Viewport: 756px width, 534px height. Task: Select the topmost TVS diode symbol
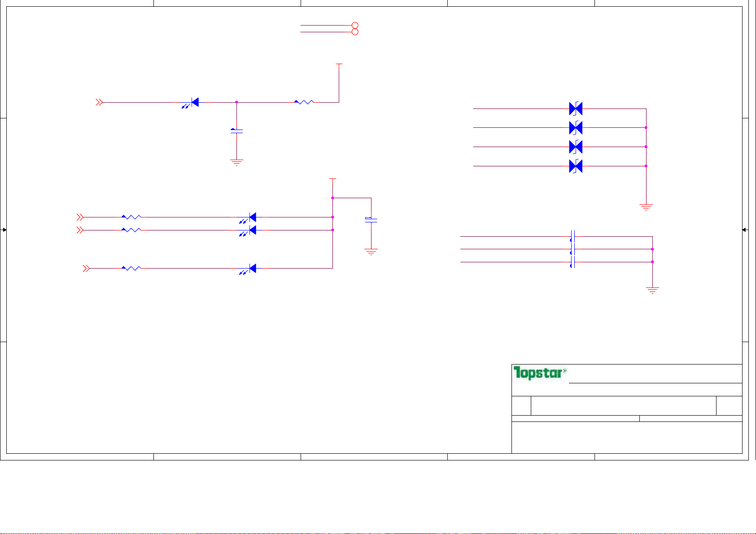(x=576, y=109)
